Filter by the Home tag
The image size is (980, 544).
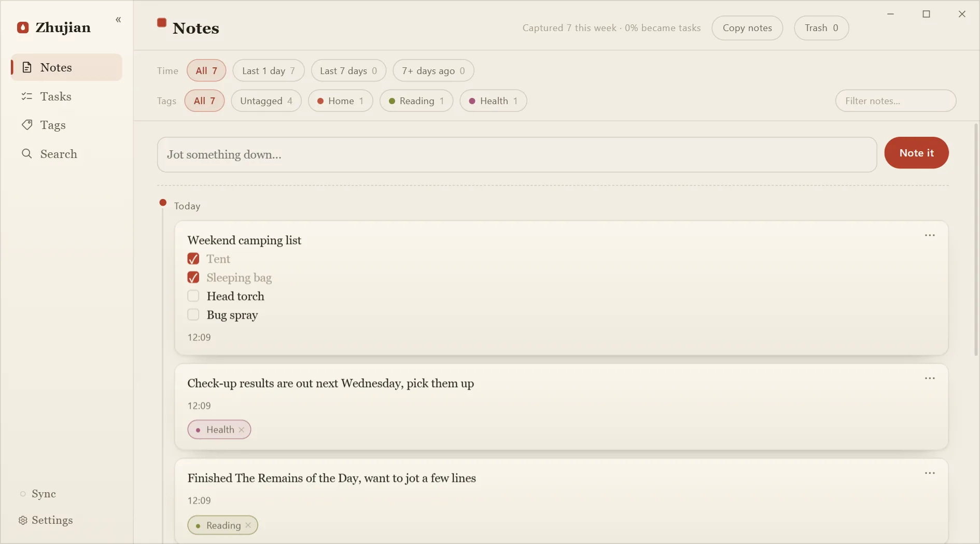341,101
